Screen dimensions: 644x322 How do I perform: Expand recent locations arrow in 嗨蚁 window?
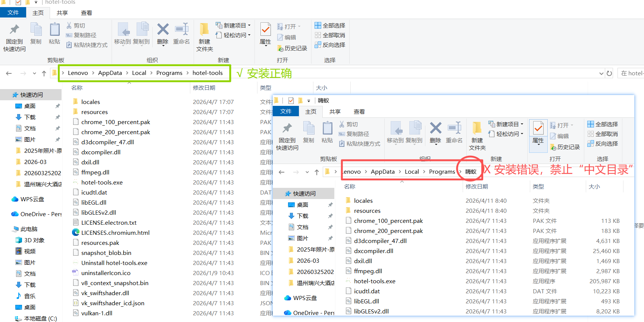307,172
